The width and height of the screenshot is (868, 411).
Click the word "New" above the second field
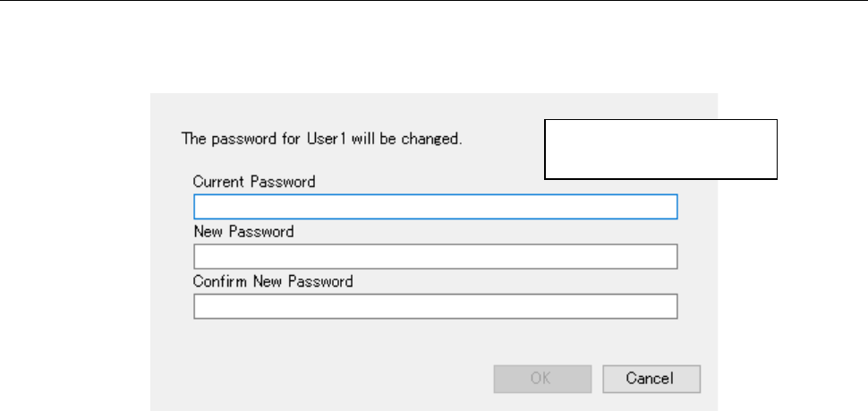208,232
